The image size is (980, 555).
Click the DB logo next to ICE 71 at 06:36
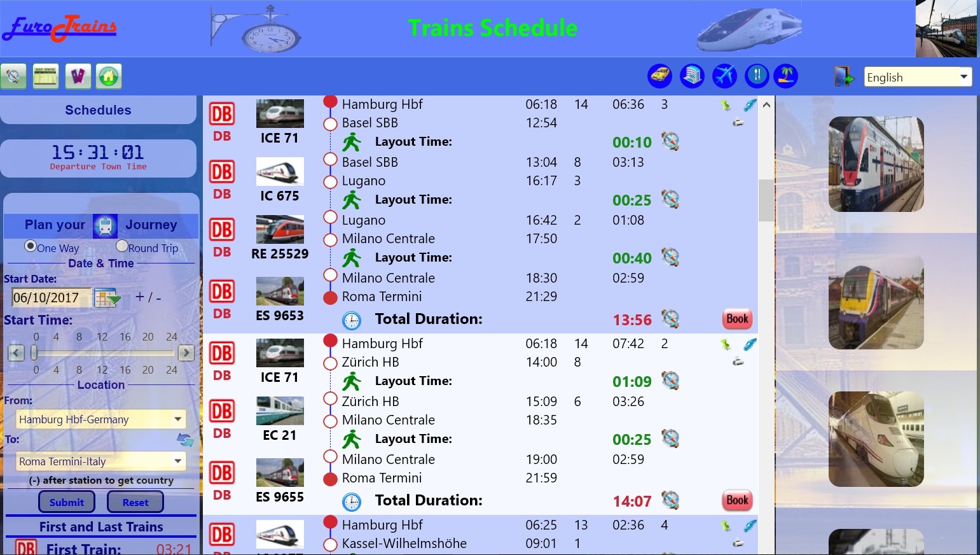click(x=222, y=114)
